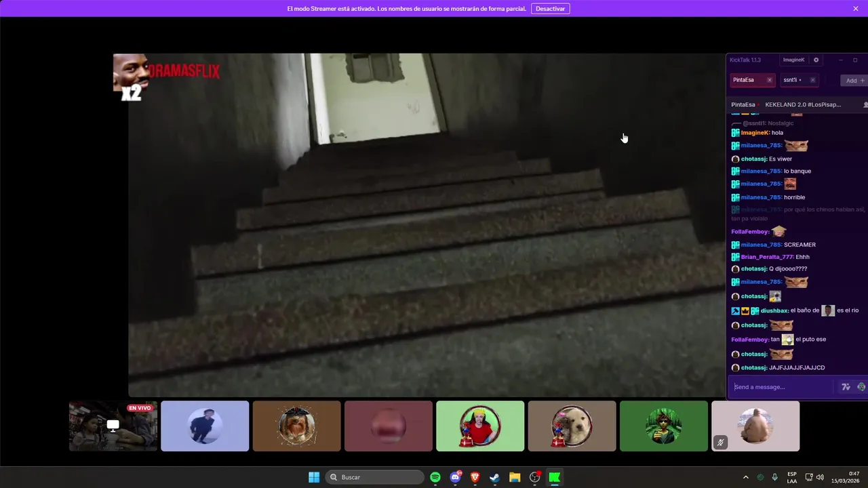Viewport: 868px width, 488px height.
Task: Open the KickTalk app taskbar icon
Action: click(x=555, y=477)
